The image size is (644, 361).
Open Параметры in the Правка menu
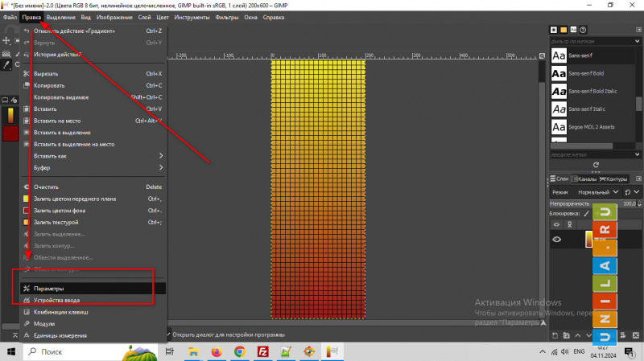48,288
